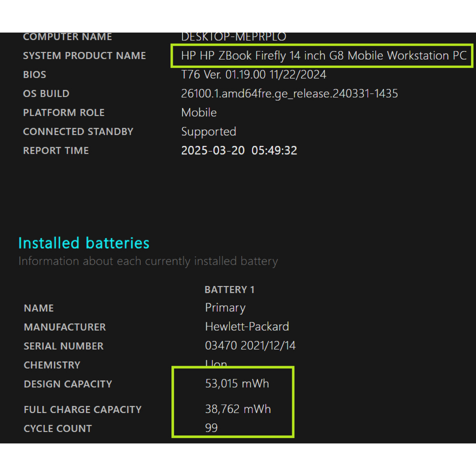Select the FULL CHARGE CAPACITY label

pyautogui.click(x=82, y=410)
